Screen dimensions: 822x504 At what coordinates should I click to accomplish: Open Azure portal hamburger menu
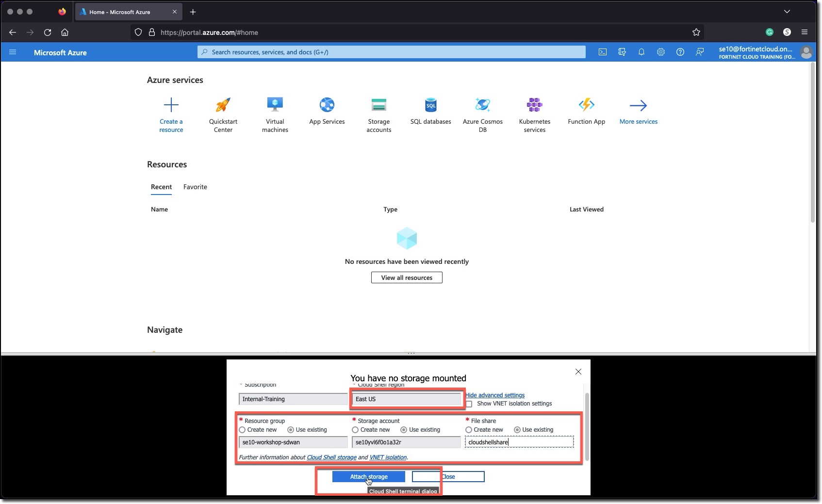pyautogui.click(x=13, y=52)
